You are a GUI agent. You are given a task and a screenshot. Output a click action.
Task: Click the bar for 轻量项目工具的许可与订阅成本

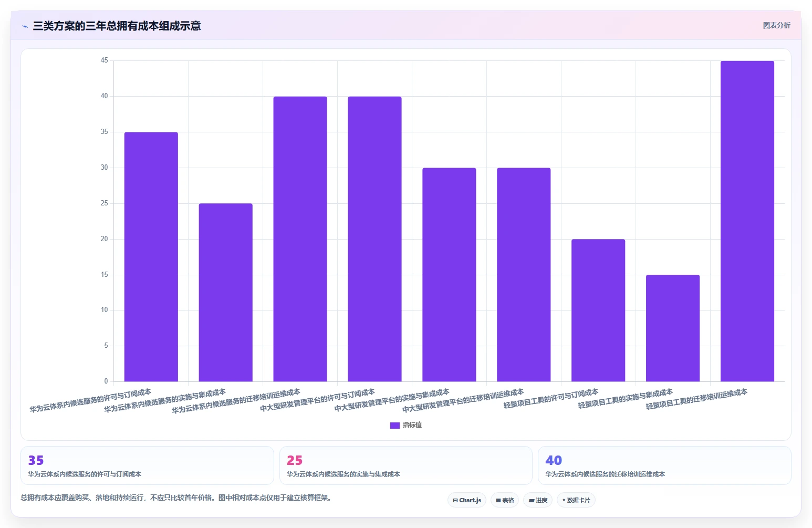pyautogui.click(x=599, y=310)
